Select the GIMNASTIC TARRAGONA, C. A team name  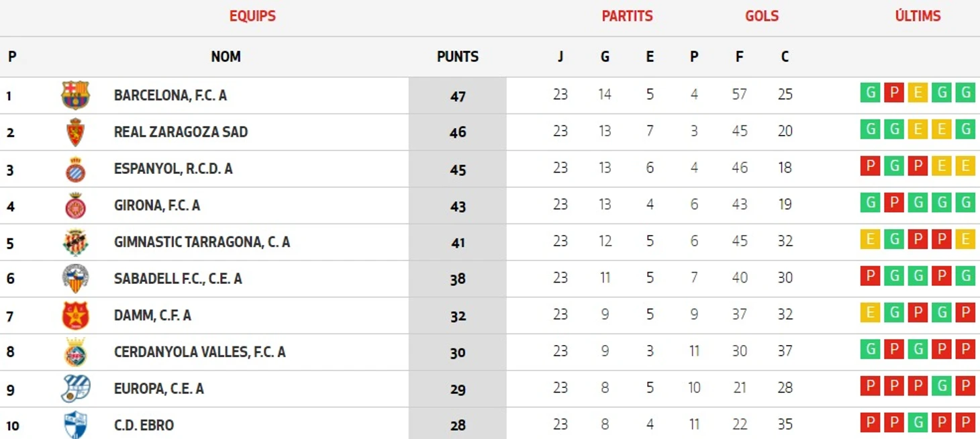click(x=202, y=242)
